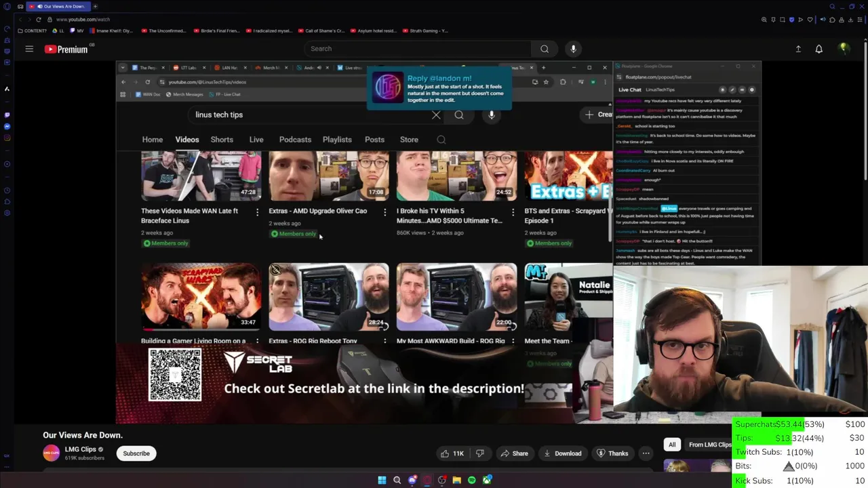The image size is (868, 488).
Task: Open Xbox app from the taskbar
Action: coord(486,480)
